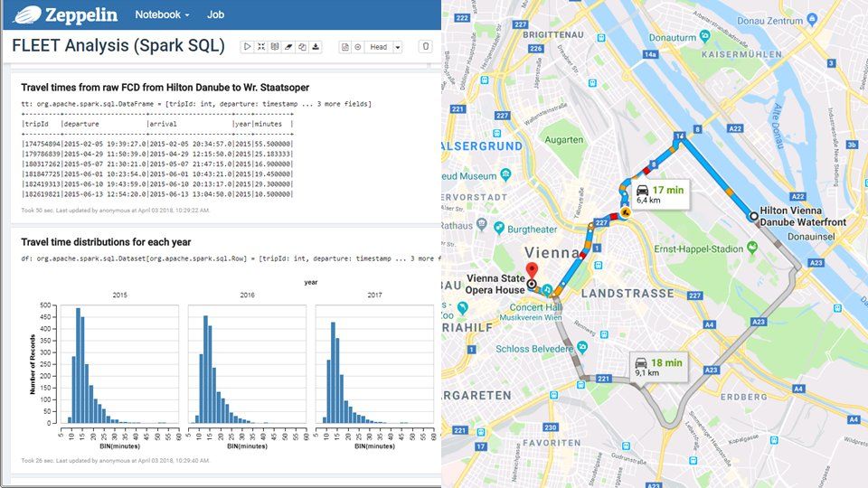The height and width of the screenshot is (488, 868).
Task: Click the Ernst-Happel-Stadion stadium icon
Action: [751, 248]
